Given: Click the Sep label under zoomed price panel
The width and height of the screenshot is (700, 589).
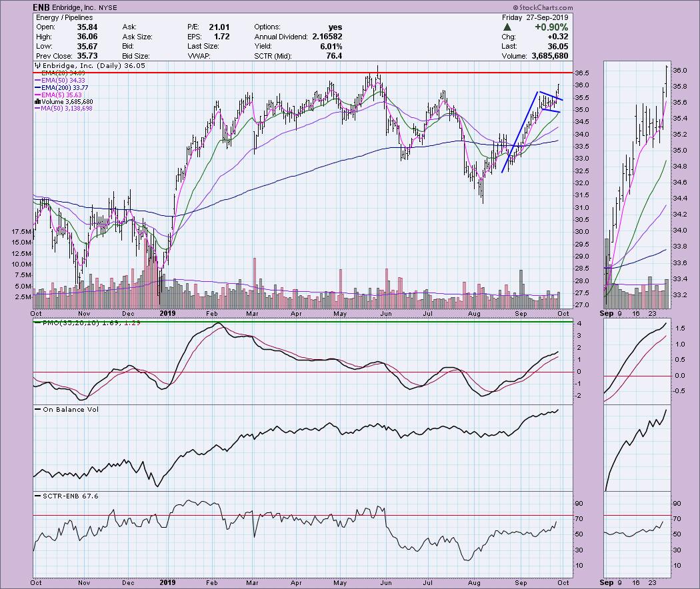Looking at the screenshot, I should pyautogui.click(x=606, y=313).
